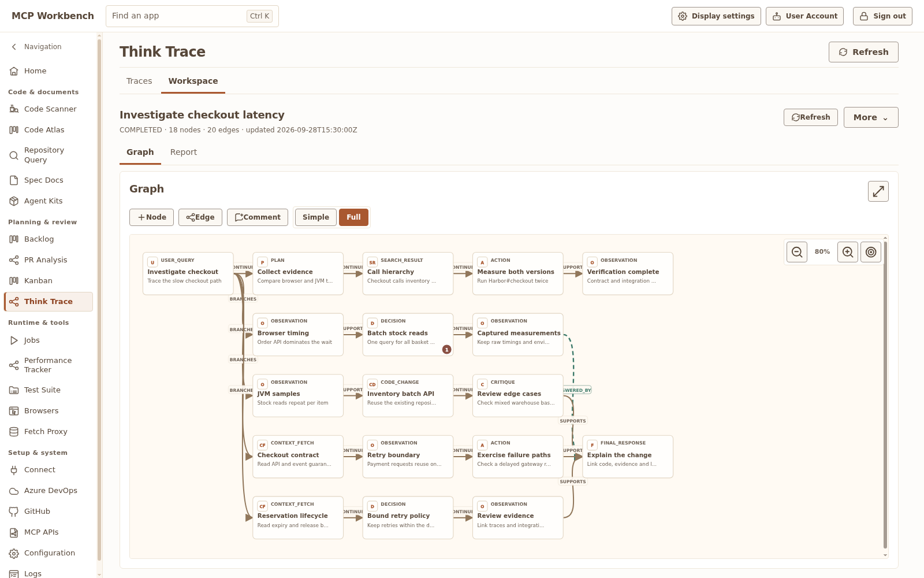Image resolution: width=924 pixels, height=578 pixels.
Task: Click the Add Edge button
Action: (200, 217)
